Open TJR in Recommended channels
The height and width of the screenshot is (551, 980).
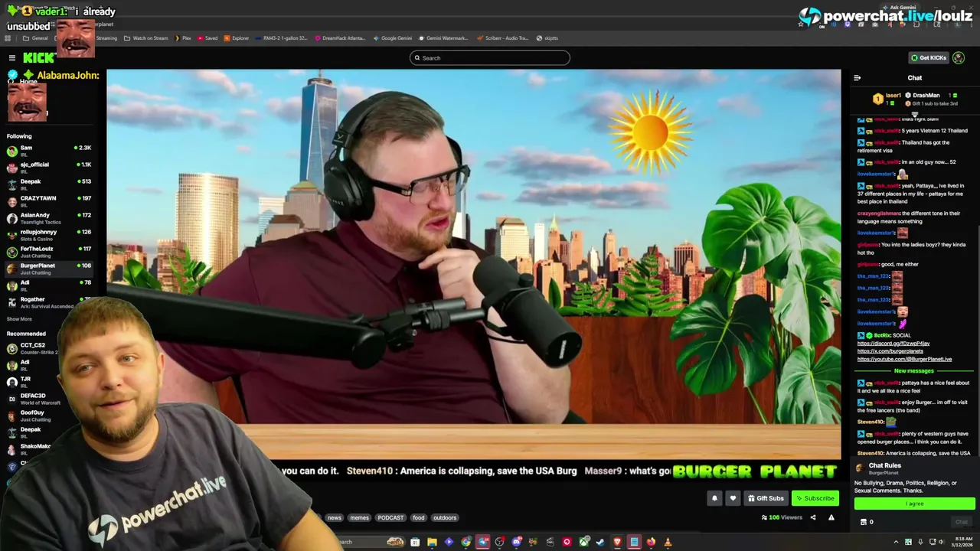31,382
